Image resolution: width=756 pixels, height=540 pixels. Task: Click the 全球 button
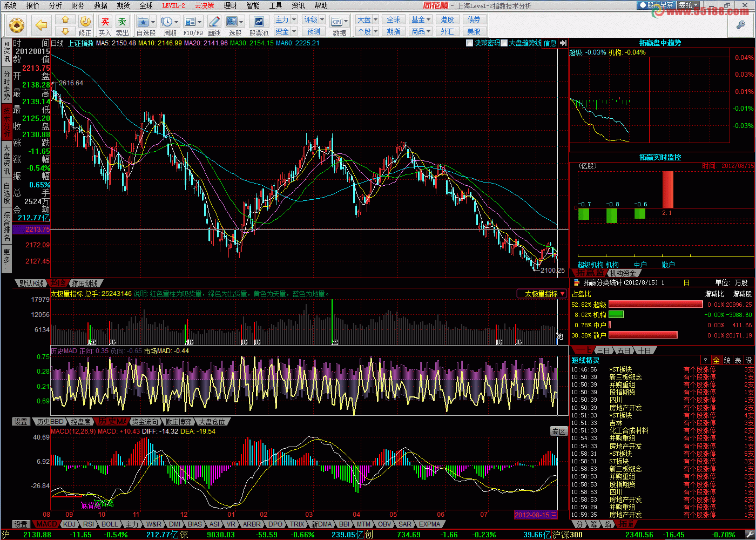[394, 19]
